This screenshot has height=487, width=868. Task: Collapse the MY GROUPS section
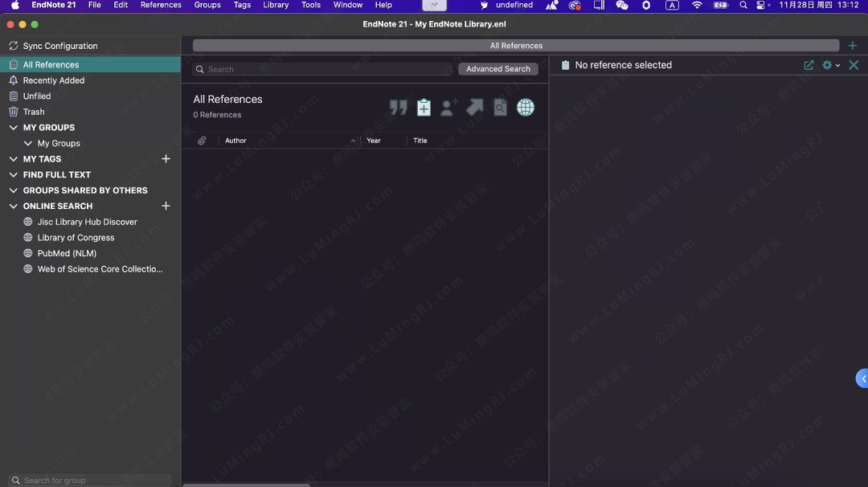[x=13, y=128]
